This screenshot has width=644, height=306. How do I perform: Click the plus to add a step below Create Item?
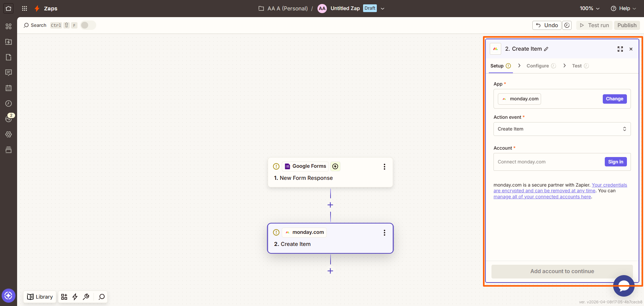[x=330, y=271]
